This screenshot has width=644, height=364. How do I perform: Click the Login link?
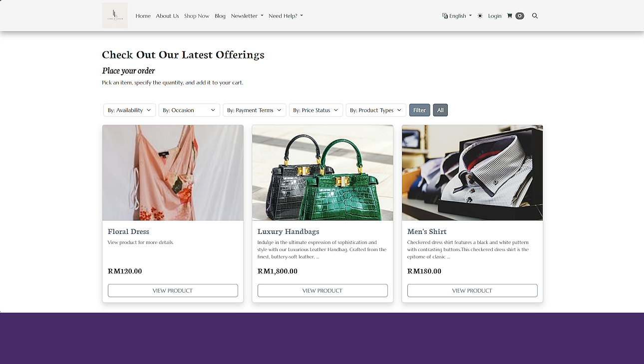coord(495,16)
